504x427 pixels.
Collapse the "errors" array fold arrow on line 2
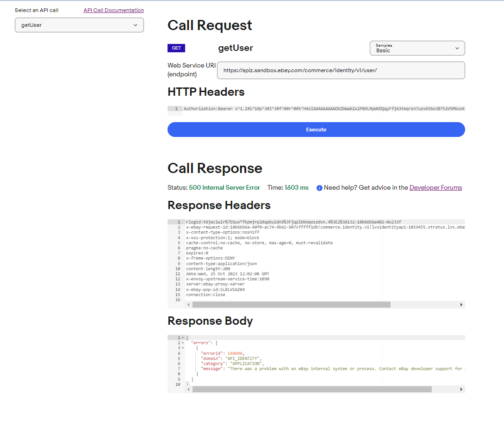pyautogui.click(x=183, y=343)
